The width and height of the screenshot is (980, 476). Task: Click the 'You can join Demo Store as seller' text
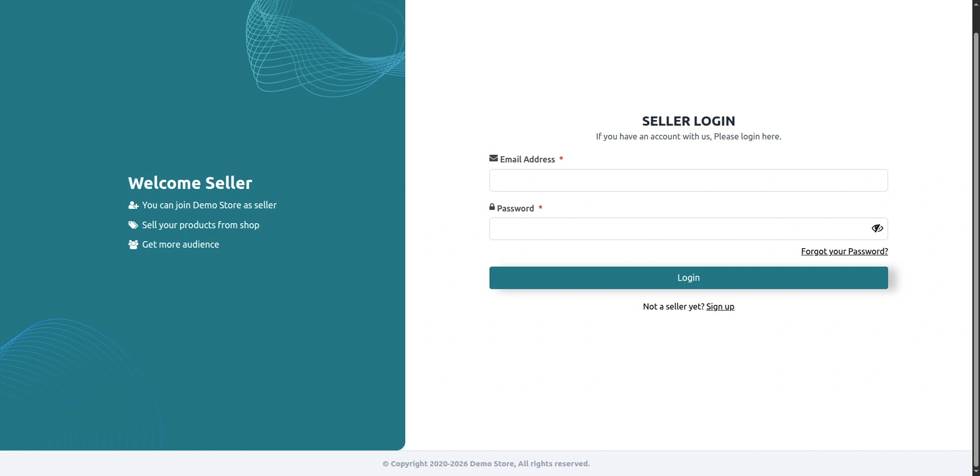(209, 205)
